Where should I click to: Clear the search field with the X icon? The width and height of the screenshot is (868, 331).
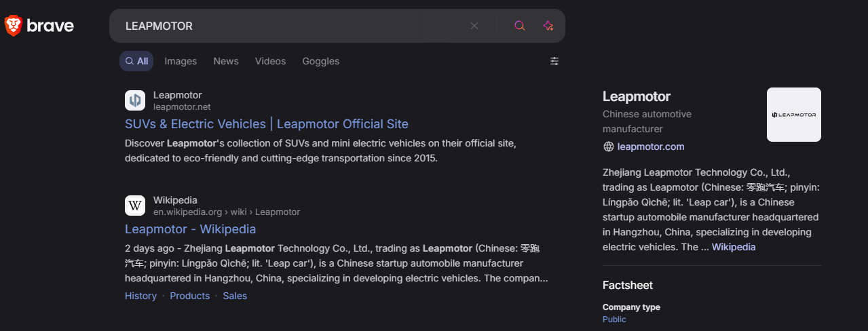tap(474, 26)
